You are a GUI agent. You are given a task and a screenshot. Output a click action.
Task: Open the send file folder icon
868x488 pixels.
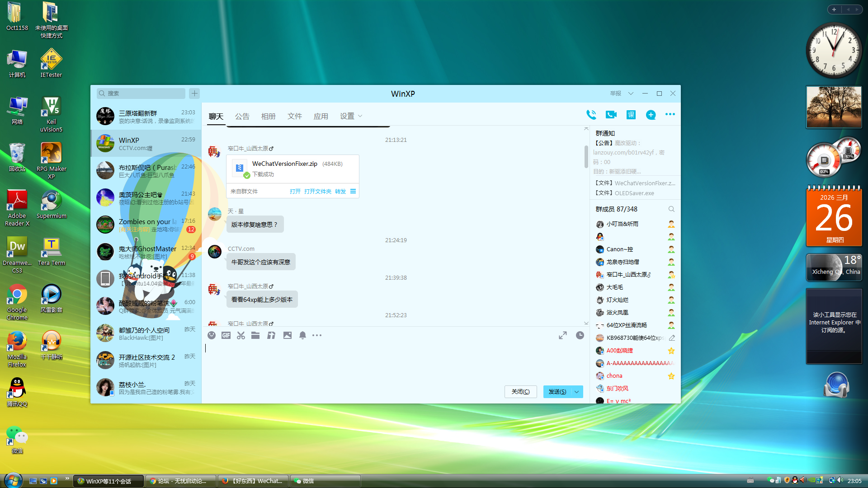[255, 335]
